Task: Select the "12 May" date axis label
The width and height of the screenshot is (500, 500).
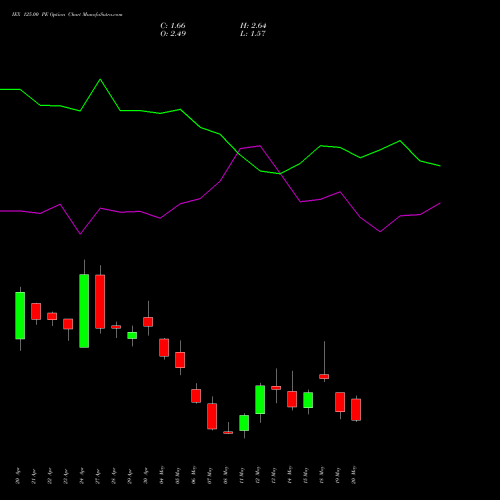Action: click(x=258, y=475)
